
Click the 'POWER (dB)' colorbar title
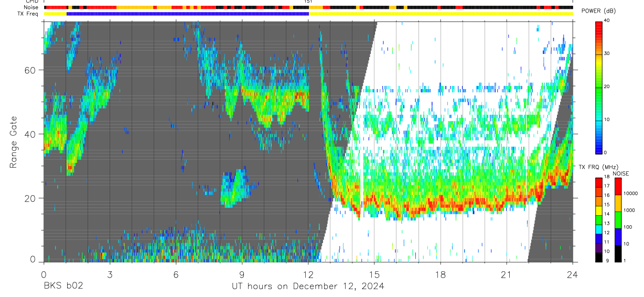coord(598,11)
